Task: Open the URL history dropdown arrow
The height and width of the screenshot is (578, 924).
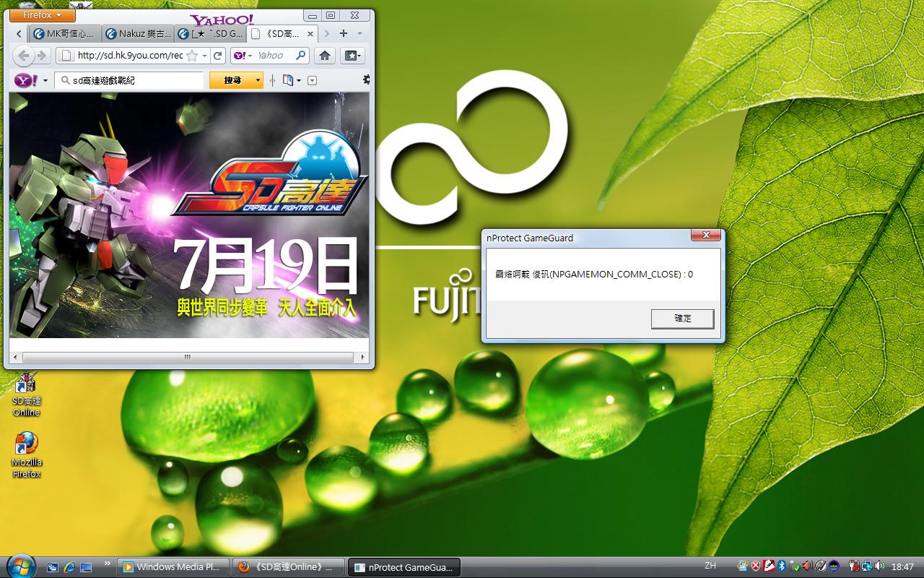Action: coord(204,56)
